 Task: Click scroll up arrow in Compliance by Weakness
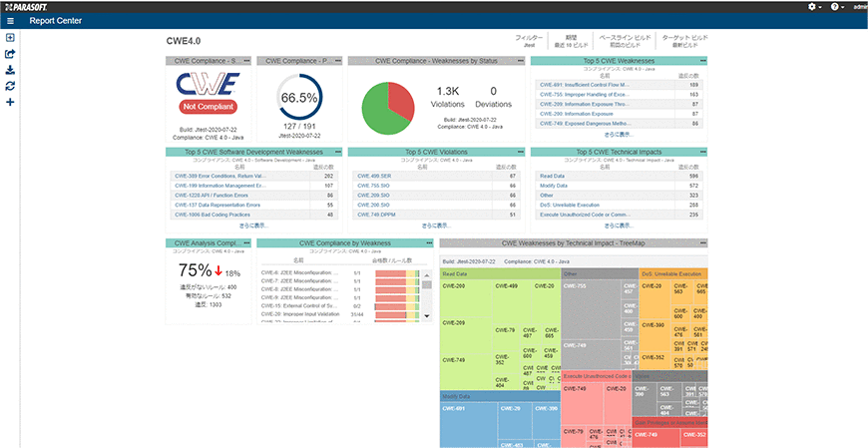coord(427,275)
